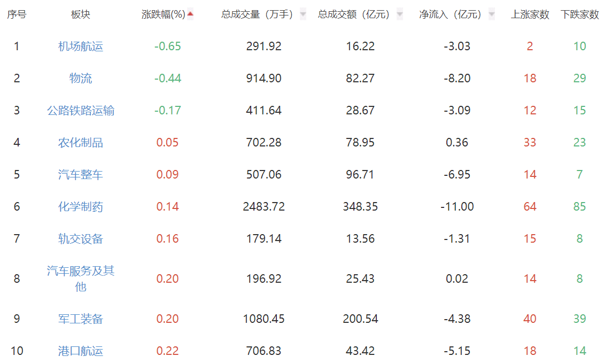Click the sort arrow beside 总成交量（万手）
604x364 pixels.
pos(303,14)
